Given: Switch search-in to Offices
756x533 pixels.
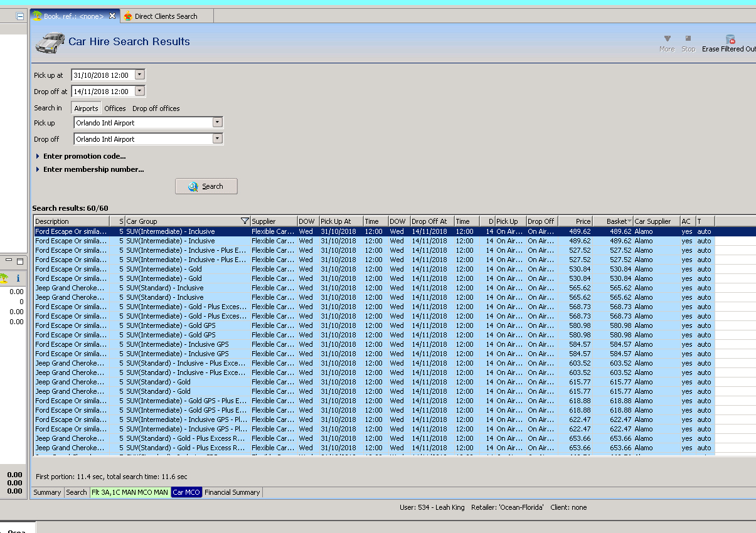Looking at the screenshot, I should point(115,108).
